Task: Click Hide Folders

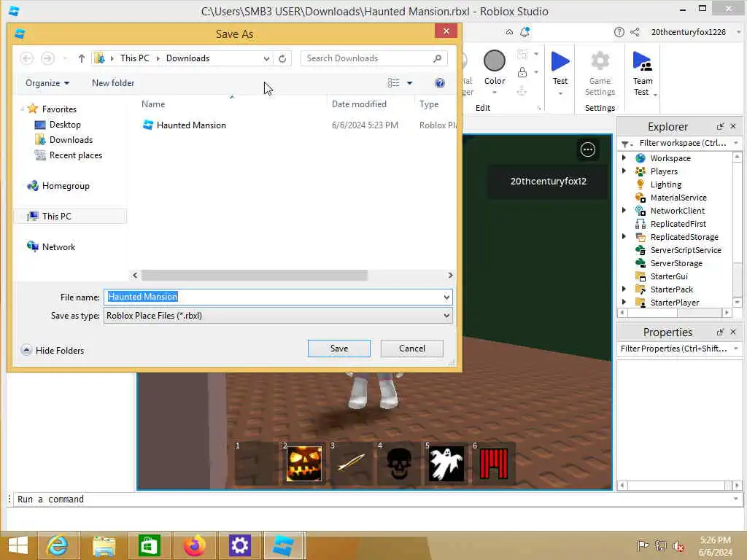Action: point(53,351)
